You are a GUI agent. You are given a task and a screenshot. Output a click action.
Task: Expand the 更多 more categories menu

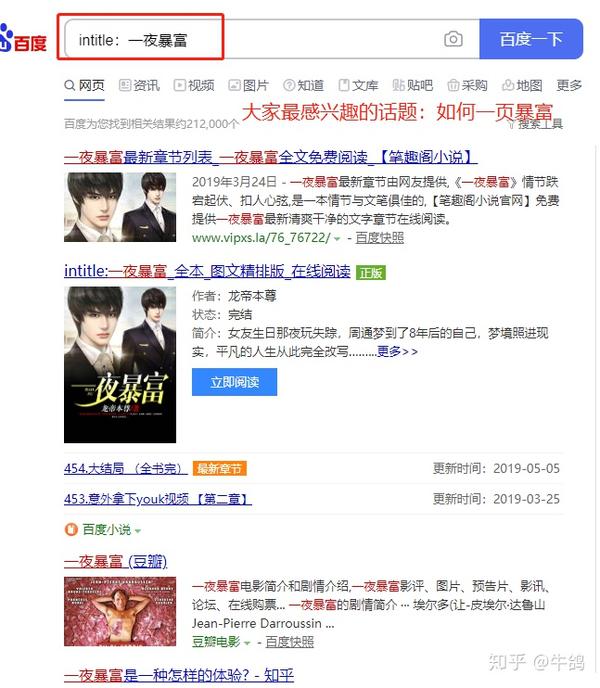pos(569,85)
